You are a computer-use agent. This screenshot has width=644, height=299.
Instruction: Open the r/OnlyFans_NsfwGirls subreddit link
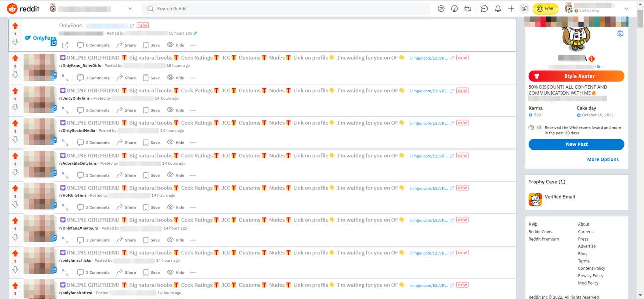tap(80, 66)
